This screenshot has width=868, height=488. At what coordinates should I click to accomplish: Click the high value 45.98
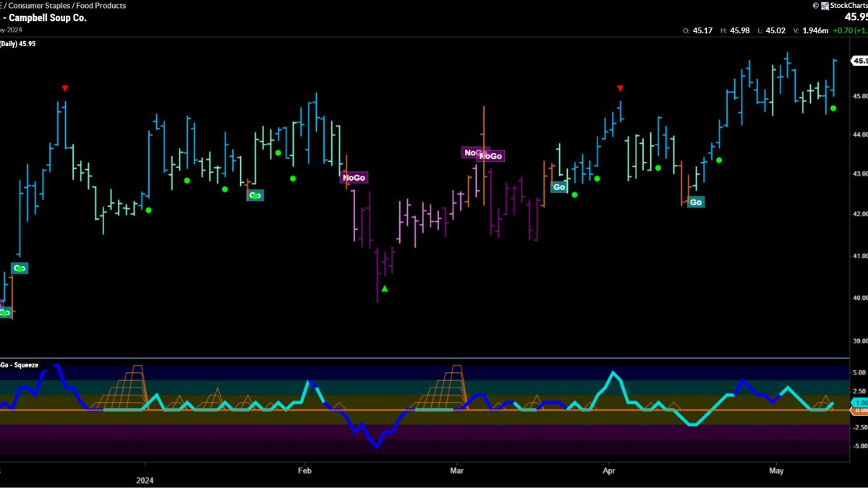[x=740, y=30]
